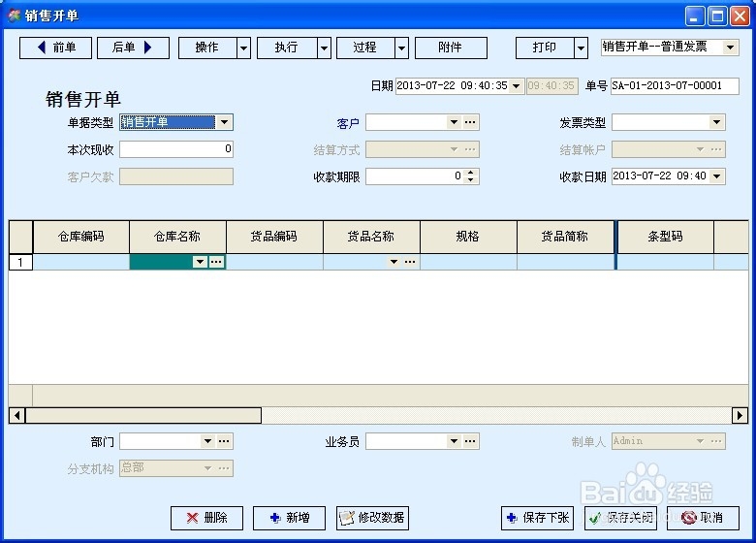The width and height of the screenshot is (756, 543).
Task: Expand 仓库名称 cell dropdown in row 1
Action: click(x=200, y=262)
